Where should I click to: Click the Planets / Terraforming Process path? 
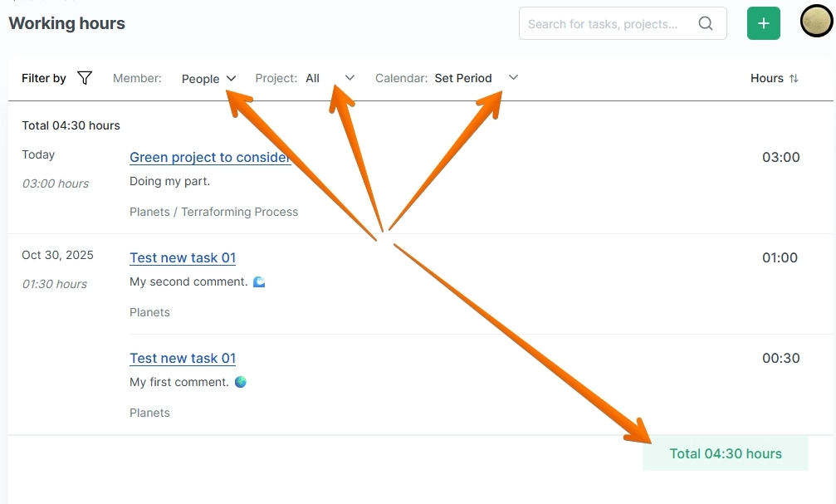click(213, 212)
